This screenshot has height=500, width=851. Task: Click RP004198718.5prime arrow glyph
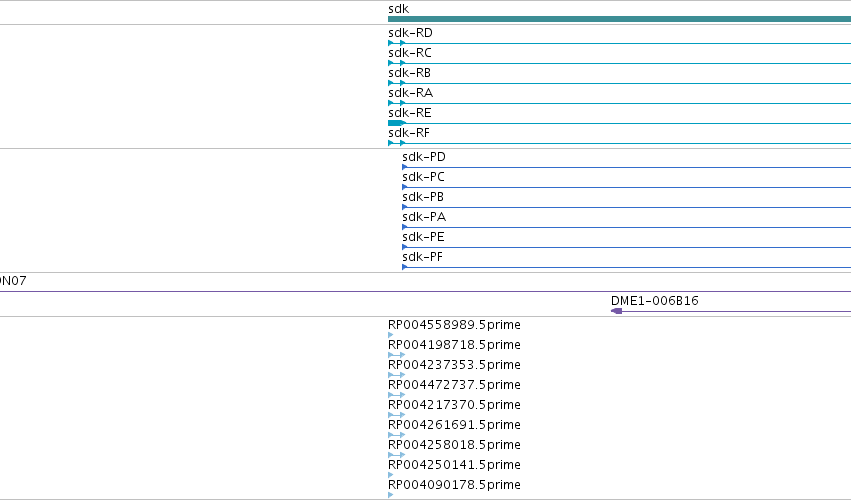(397, 355)
